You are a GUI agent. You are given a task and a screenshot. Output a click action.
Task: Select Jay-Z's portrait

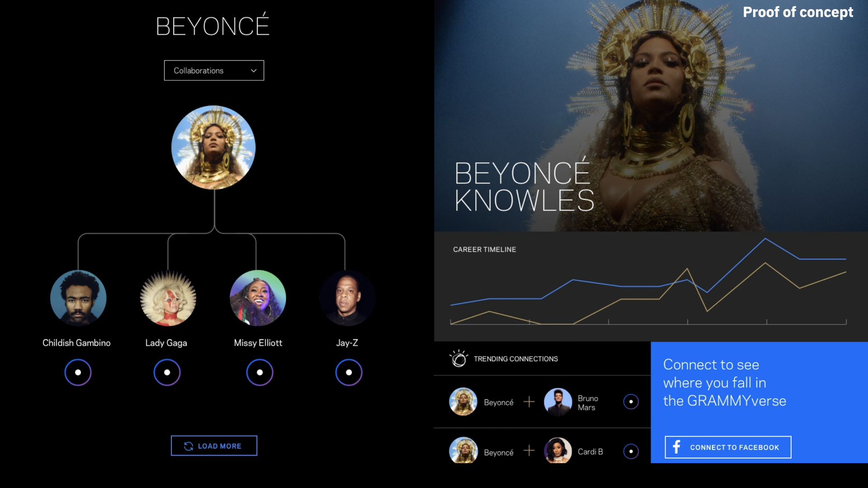pos(347,298)
